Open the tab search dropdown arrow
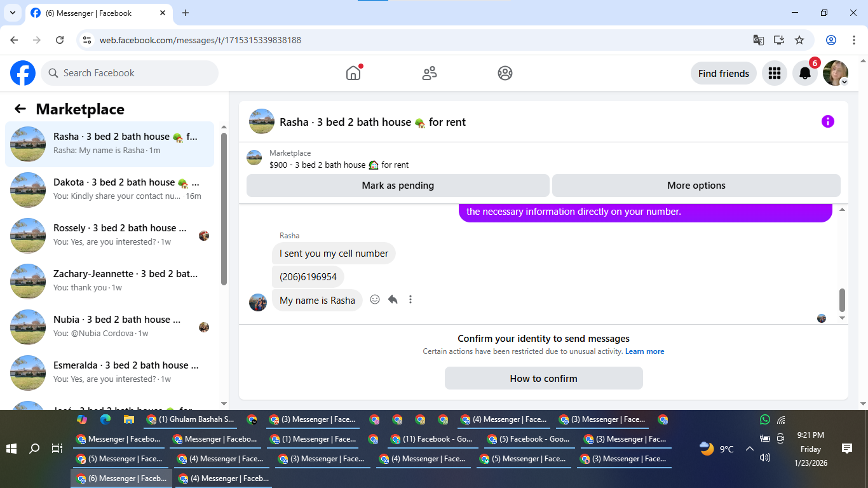The width and height of the screenshot is (868, 488). [12, 13]
